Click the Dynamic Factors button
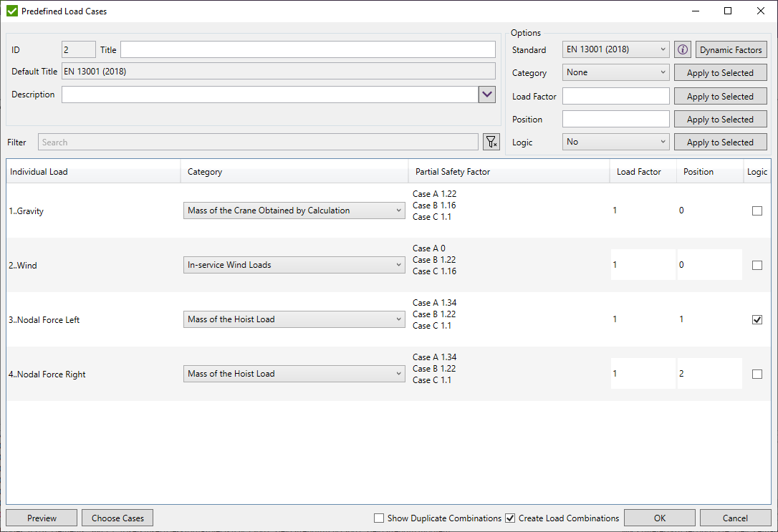Image resolution: width=778 pixels, height=532 pixels. [731, 49]
